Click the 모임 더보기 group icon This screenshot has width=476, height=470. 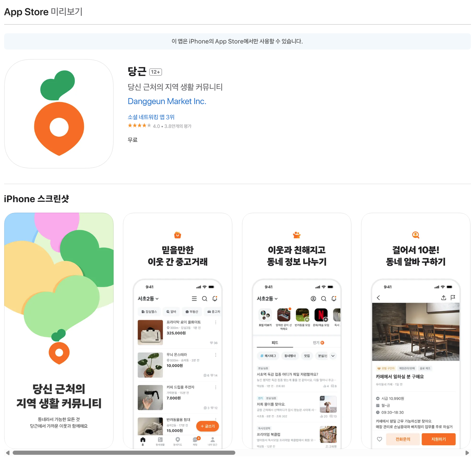[265, 315]
